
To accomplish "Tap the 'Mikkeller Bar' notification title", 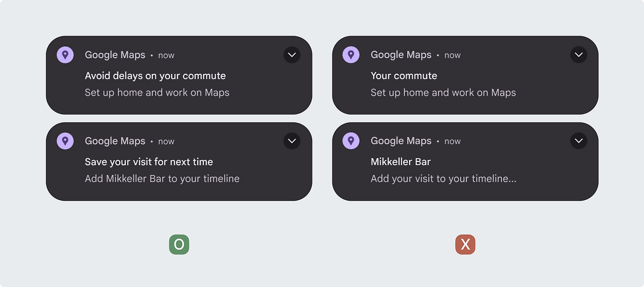I will [400, 162].
